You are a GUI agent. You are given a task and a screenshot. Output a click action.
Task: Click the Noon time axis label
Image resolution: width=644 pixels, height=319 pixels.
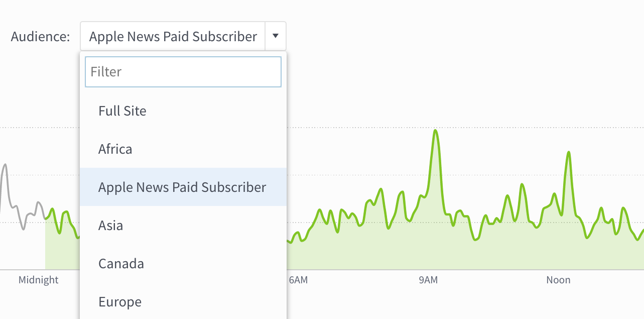[x=558, y=280]
